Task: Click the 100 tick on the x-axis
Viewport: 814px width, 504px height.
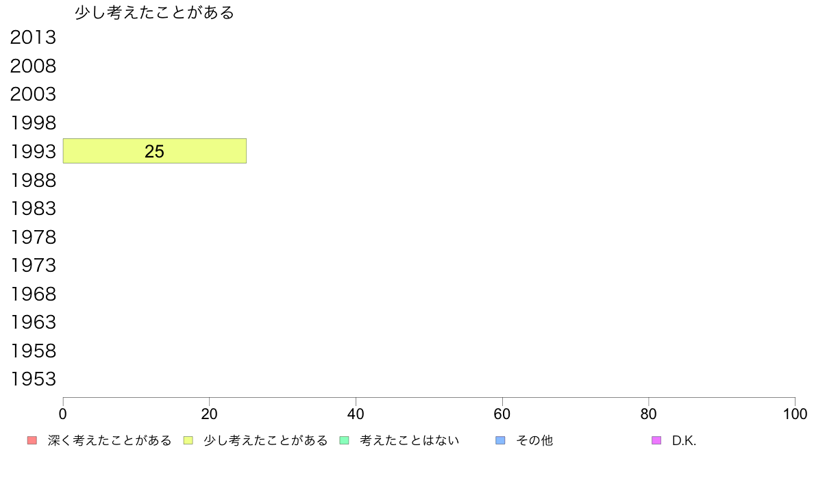Action: [x=794, y=414]
